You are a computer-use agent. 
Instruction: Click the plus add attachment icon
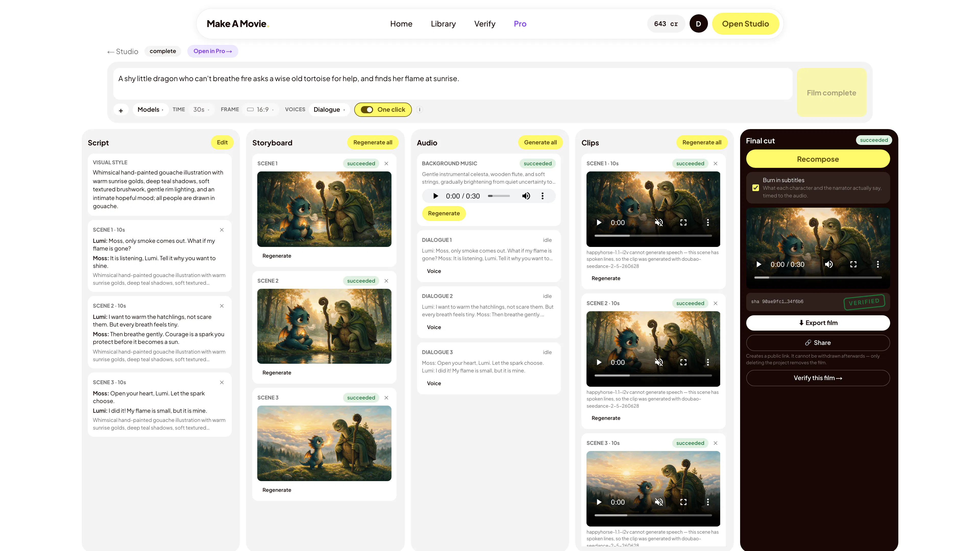(x=121, y=110)
